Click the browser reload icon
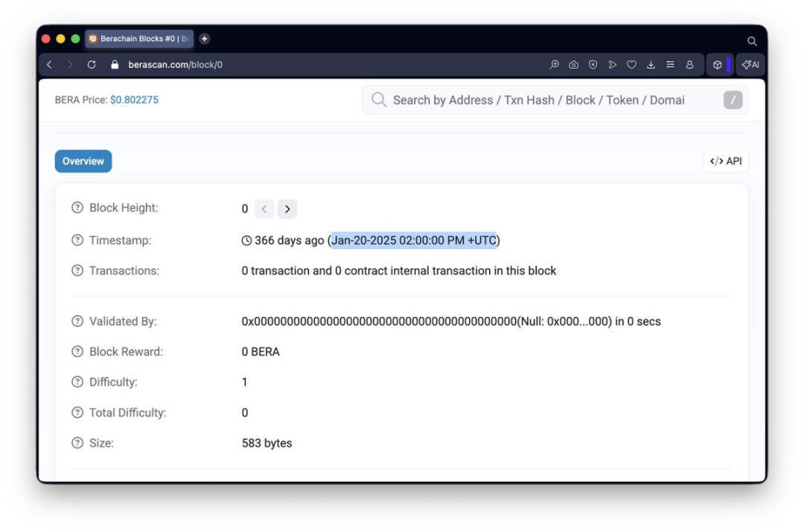804x532 pixels. pos(92,65)
